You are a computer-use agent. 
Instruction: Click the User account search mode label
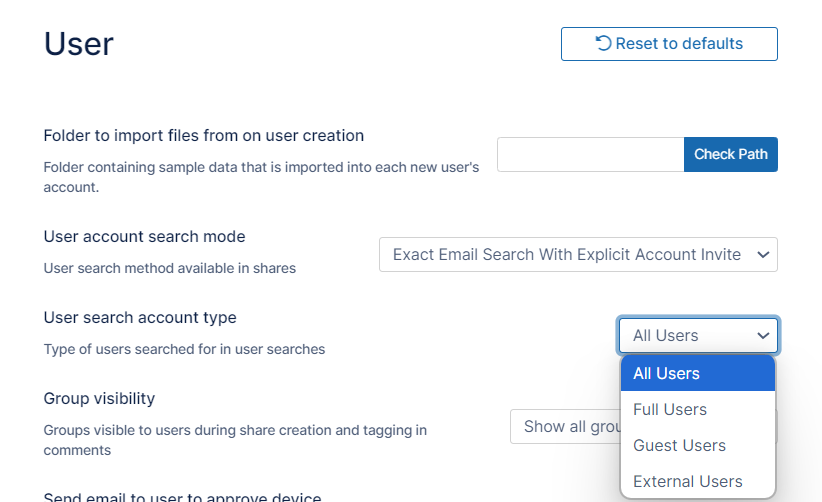click(144, 236)
